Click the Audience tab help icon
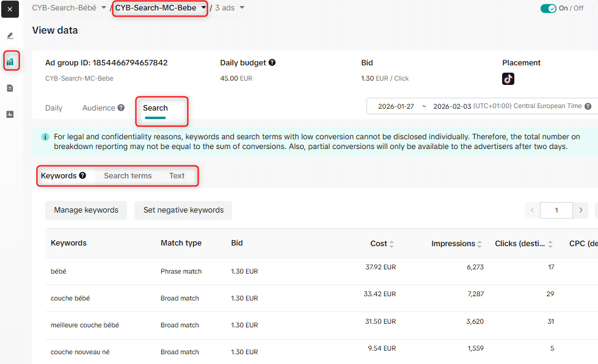 point(121,107)
